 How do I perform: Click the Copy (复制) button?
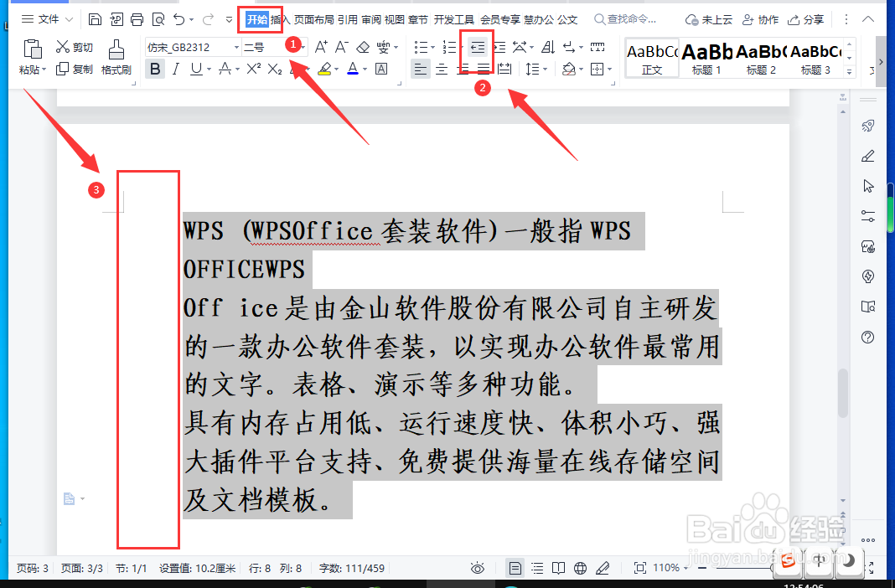75,69
